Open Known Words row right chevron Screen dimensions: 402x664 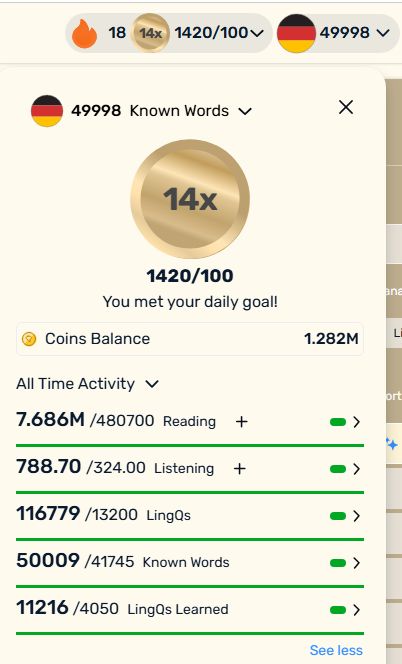(357, 563)
